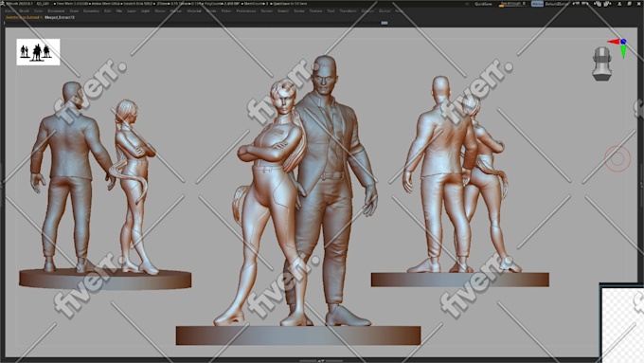The image size is (644, 363).
Task: Click the bottom tray divider arrows
Action: click(321, 360)
